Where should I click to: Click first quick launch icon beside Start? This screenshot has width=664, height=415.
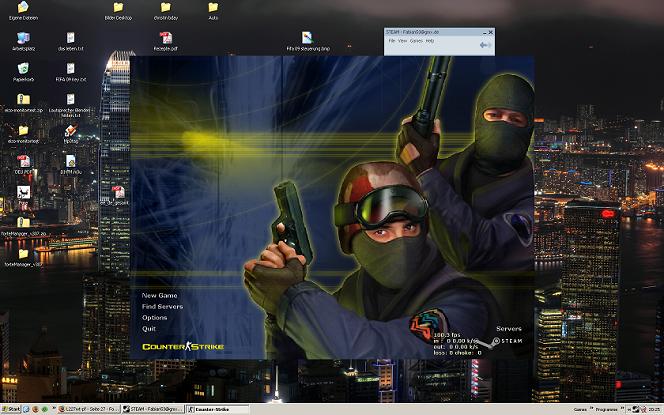tap(26, 409)
